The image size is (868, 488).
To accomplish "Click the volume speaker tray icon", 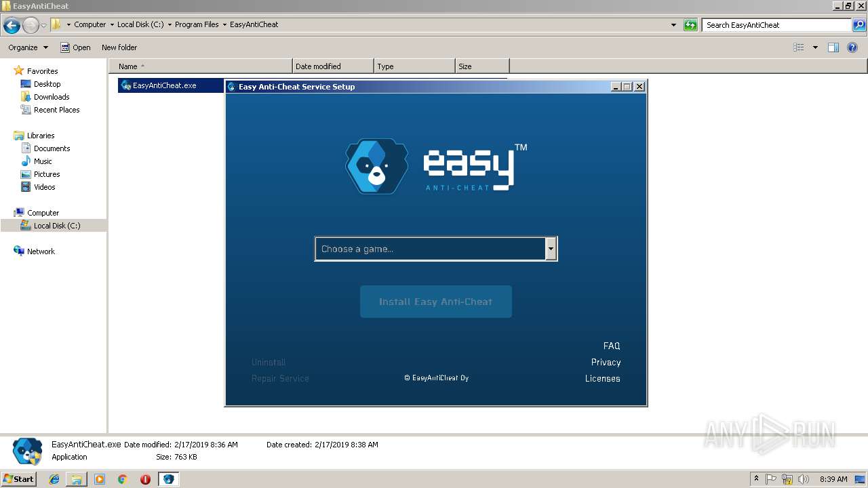I will (804, 479).
